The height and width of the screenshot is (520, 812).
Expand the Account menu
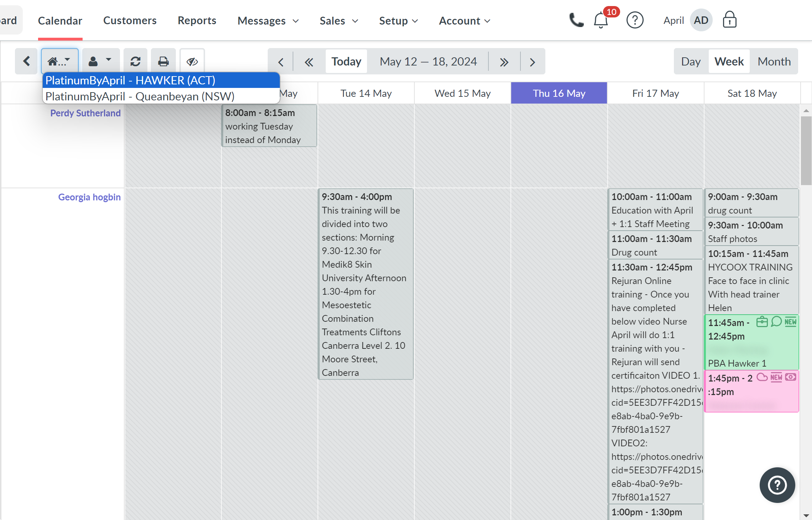pyautogui.click(x=465, y=21)
